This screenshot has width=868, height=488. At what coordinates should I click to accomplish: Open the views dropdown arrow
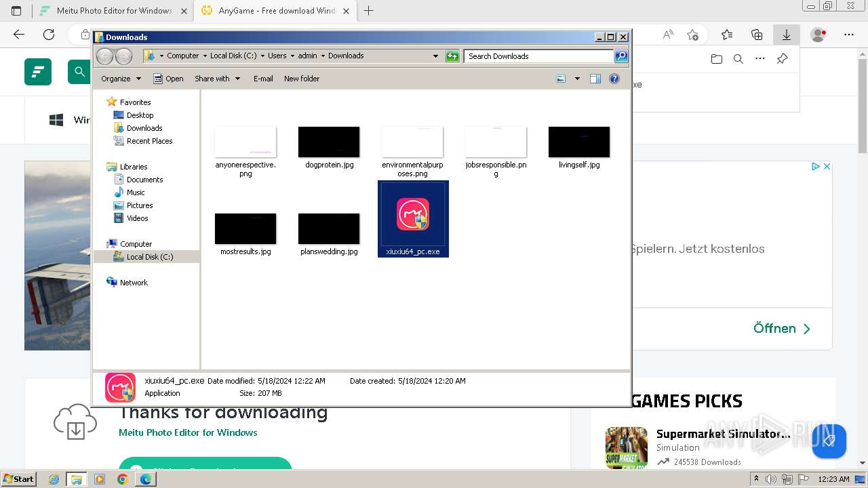pyautogui.click(x=577, y=79)
